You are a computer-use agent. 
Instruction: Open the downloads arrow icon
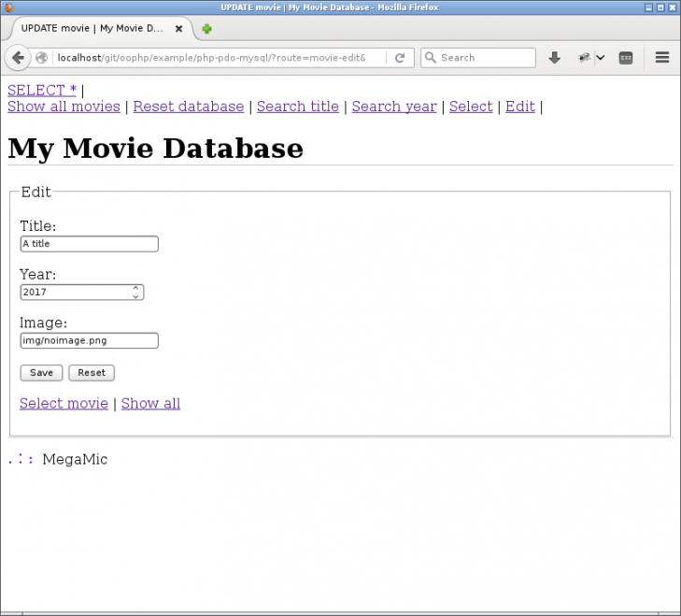pyautogui.click(x=554, y=57)
